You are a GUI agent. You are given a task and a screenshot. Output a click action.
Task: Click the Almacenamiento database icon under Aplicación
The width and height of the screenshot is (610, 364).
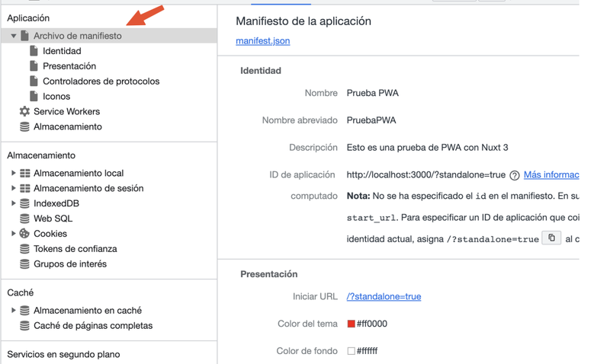coord(24,126)
